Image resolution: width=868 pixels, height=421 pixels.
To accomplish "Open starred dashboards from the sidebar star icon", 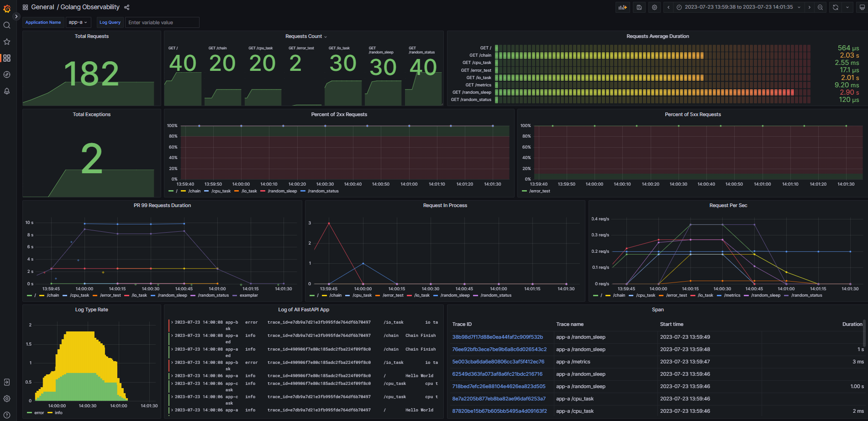I will pos(7,42).
